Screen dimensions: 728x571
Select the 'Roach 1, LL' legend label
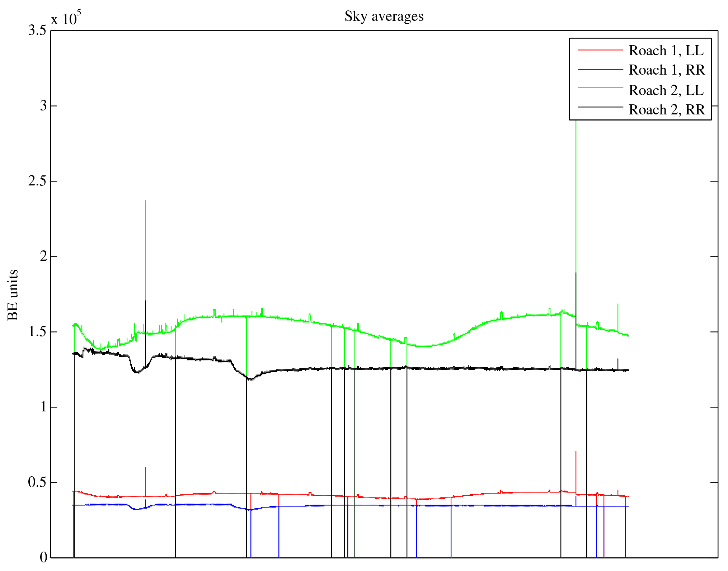coord(666,51)
